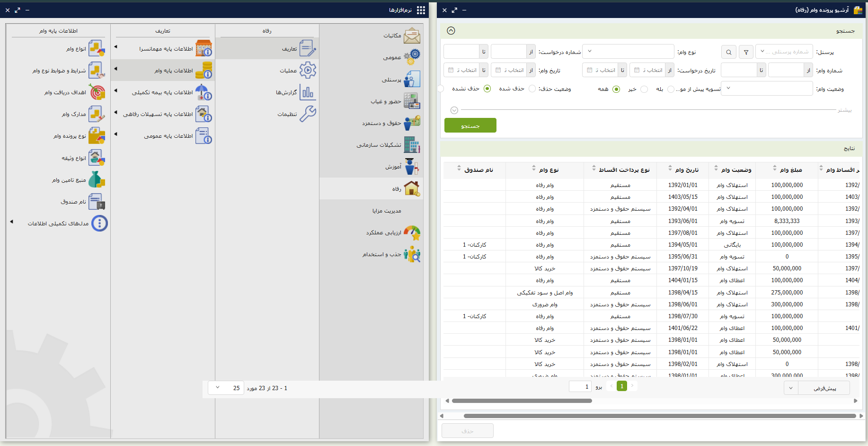
Task: Select the حذف شده radio button
Action: point(532,89)
